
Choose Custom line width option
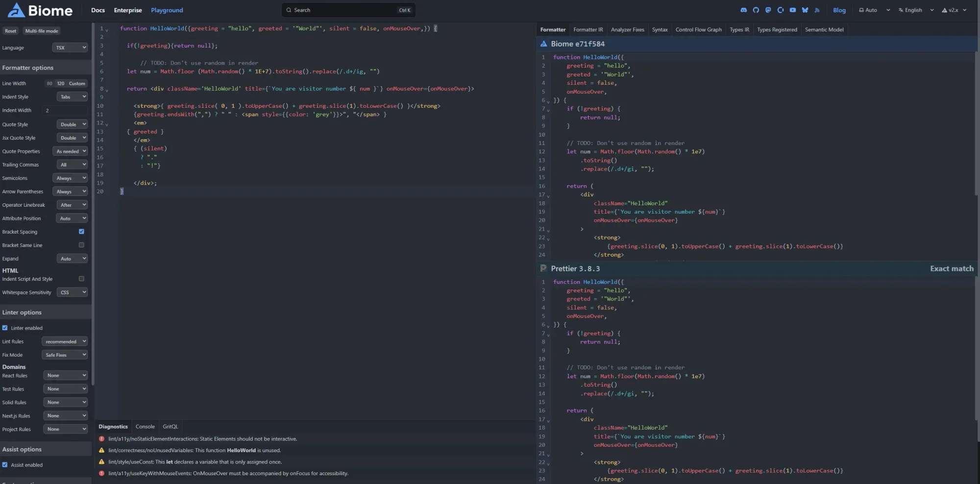point(77,83)
